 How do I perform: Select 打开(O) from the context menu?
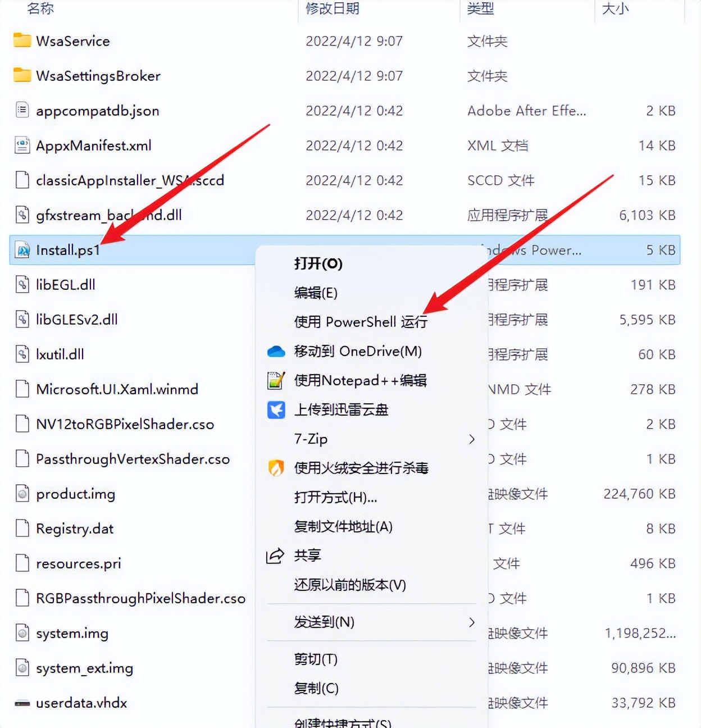tap(317, 263)
